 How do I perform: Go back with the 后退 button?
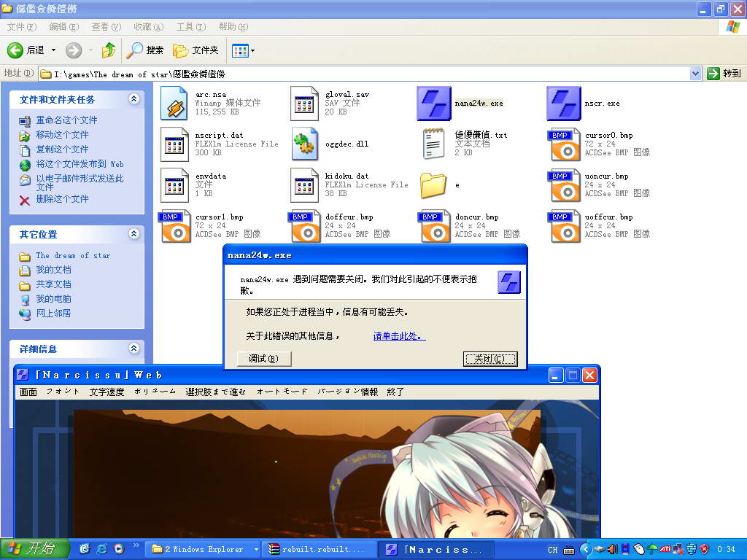click(x=26, y=50)
